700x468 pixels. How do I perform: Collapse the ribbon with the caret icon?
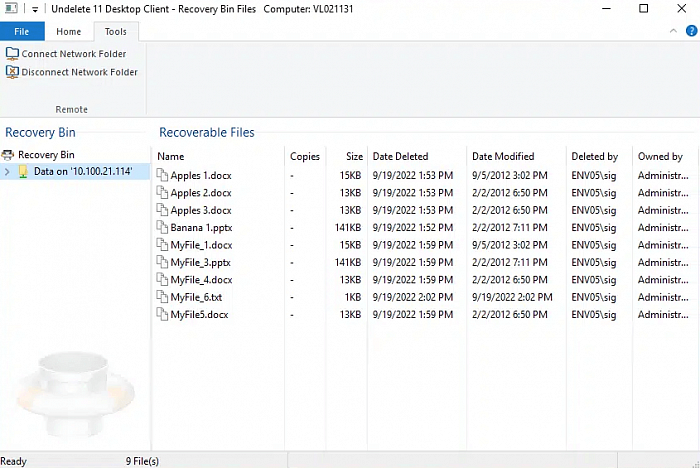[673, 31]
